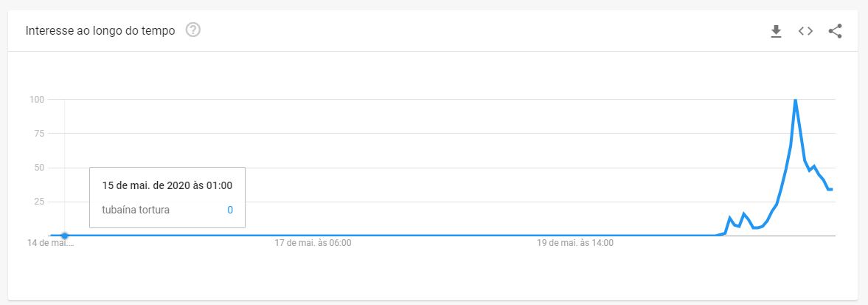Select the highlighted data point marker
The image size is (868, 305).
pos(65,236)
